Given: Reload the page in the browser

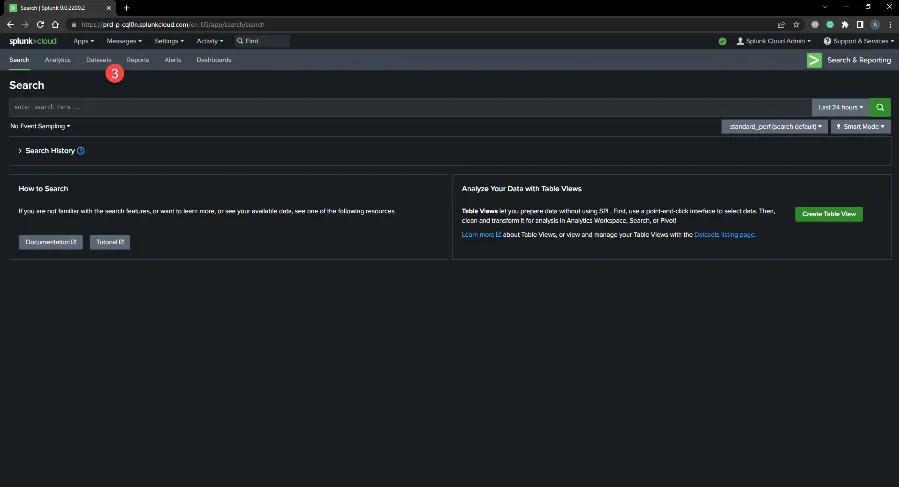Looking at the screenshot, I should pyautogui.click(x=40, y=24).
